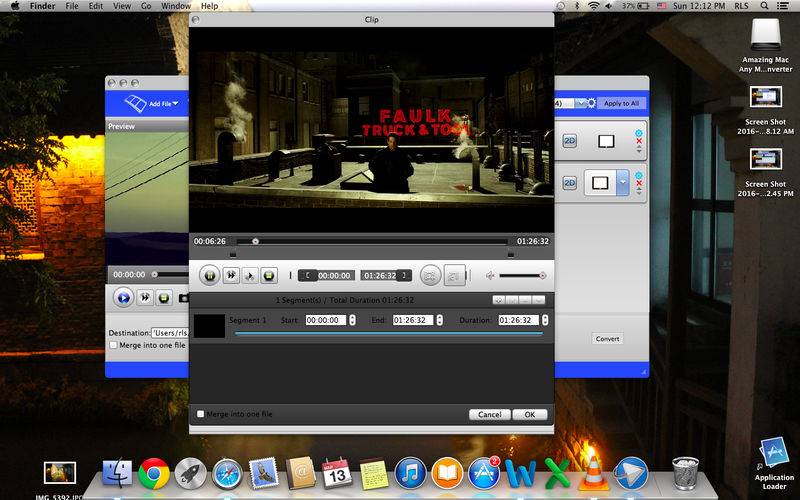
Task: Click the preview seek knob in converter window
Action: coord(154,274)
